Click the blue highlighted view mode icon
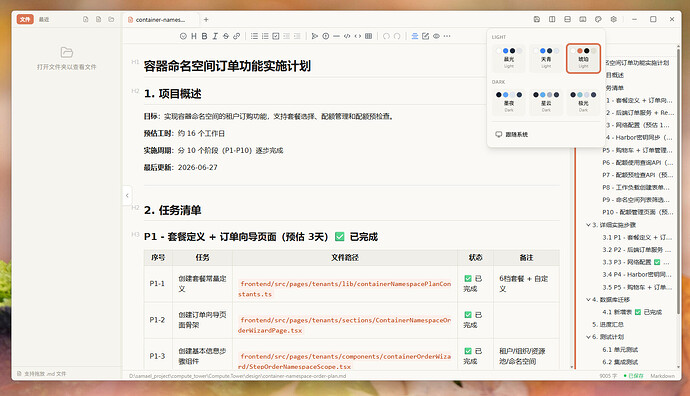This screenshot has height=396, width=690. point(415,36)
